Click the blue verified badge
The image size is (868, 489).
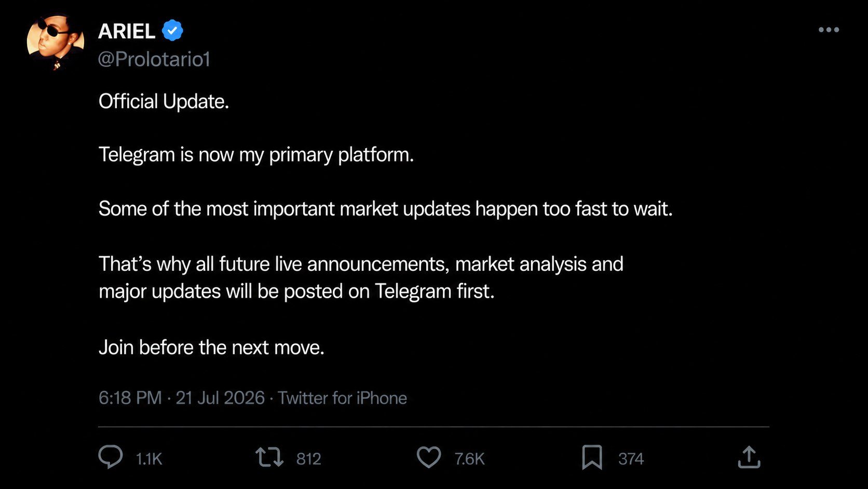click(172, 31)
